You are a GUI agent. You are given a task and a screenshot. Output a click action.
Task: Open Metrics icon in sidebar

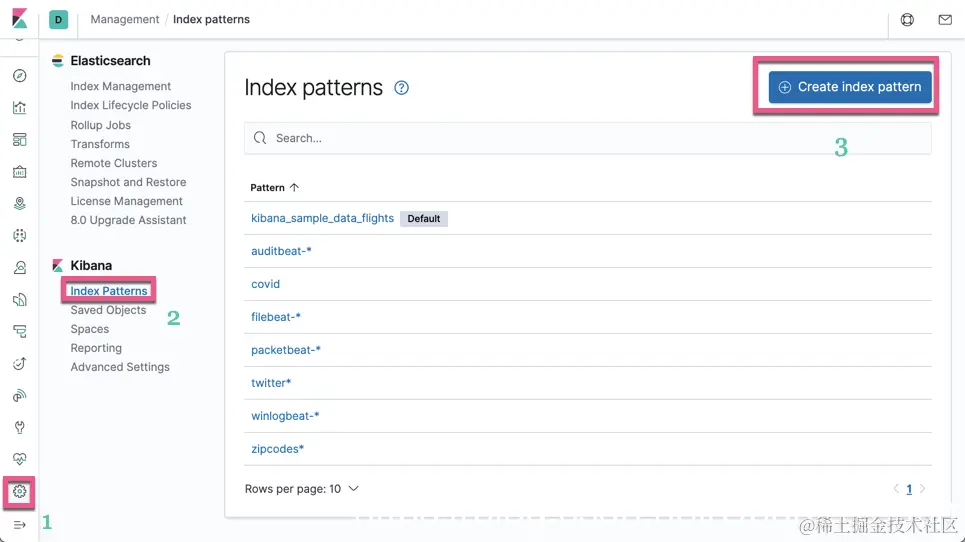[x=20, y=268]
